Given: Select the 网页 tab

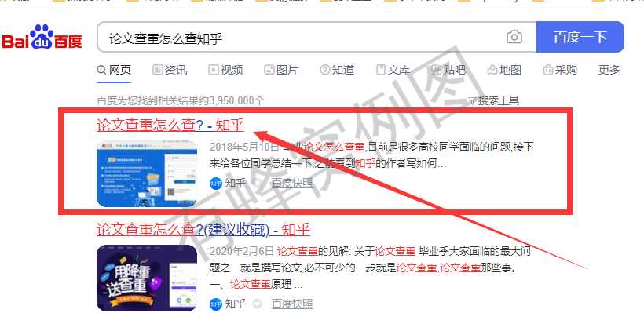Looking at the screenshot, I should pyautogui.click(x=114, y=70).
